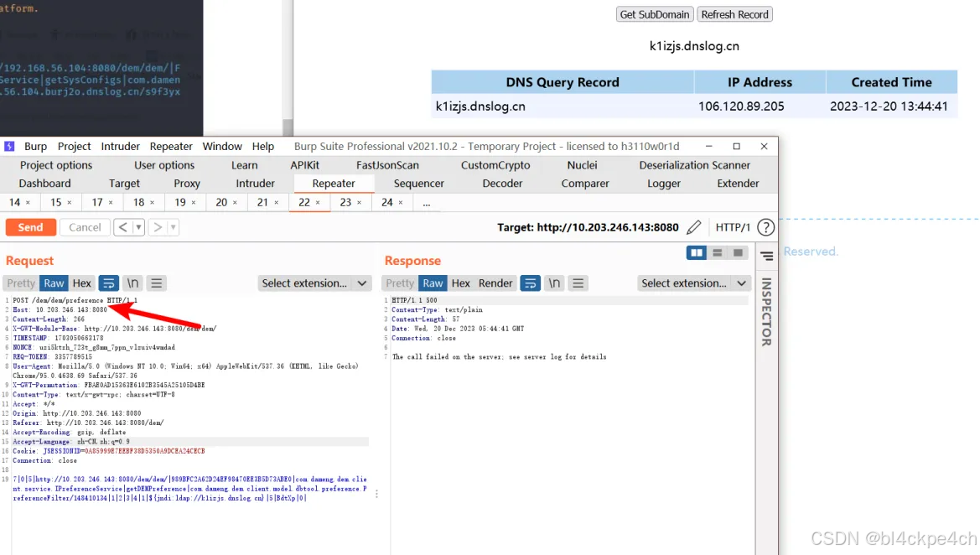Screen dimensions: 980x555
Task: Switch to the Extender tab
Action: [738, 183]
